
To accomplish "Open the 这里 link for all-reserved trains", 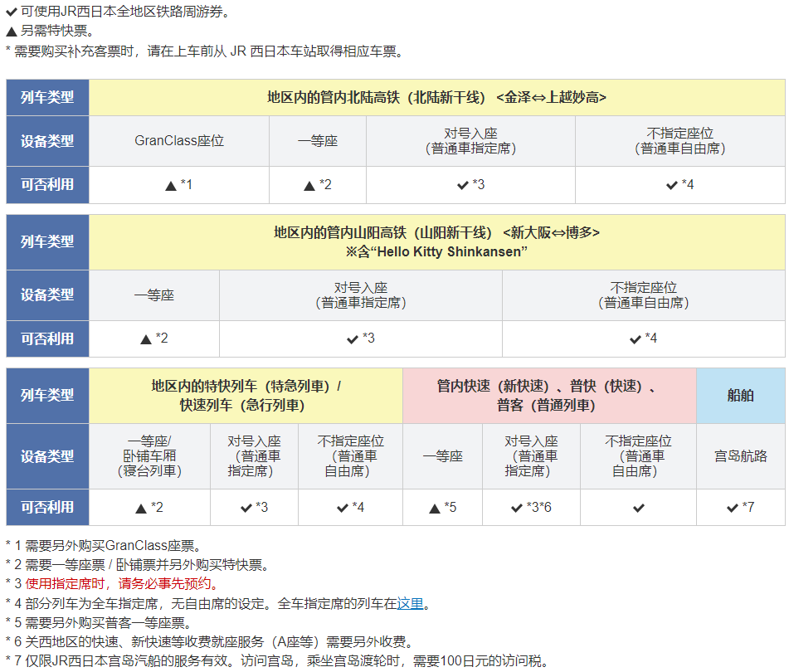I will click(410, 603).
